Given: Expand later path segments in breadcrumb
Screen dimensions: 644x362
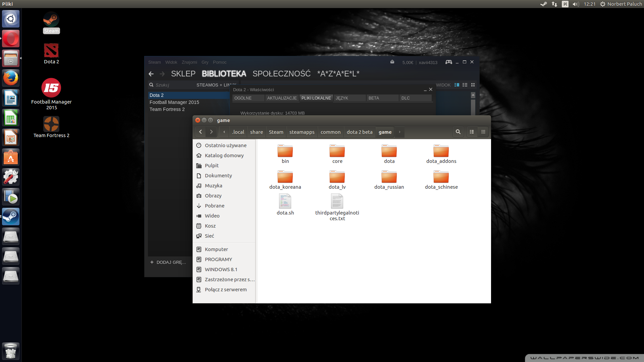Looking at the screenshot, I should pyautogui.click(x=399, y=132).
